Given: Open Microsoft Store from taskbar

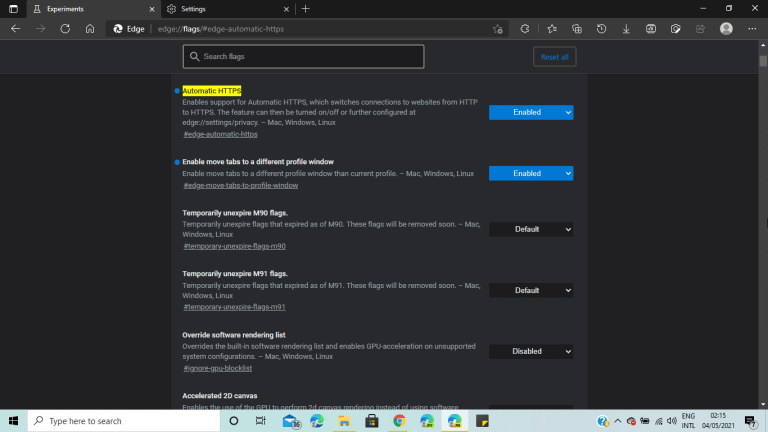Looking at the screenshot, I should tap(372, 421).
